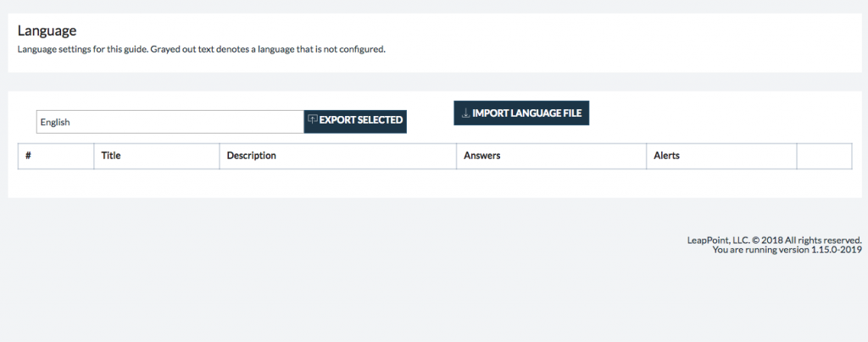Viewport: 868px width, 342px height.
Task: Open the English language dropdown
Action: (x=170, y=122)
